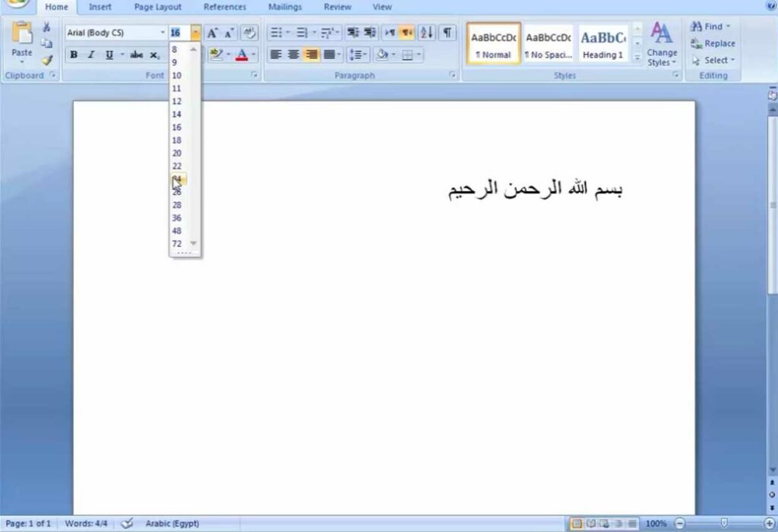Toggle Italic formatting
The image size is (778, 532).
coord(91,55)
